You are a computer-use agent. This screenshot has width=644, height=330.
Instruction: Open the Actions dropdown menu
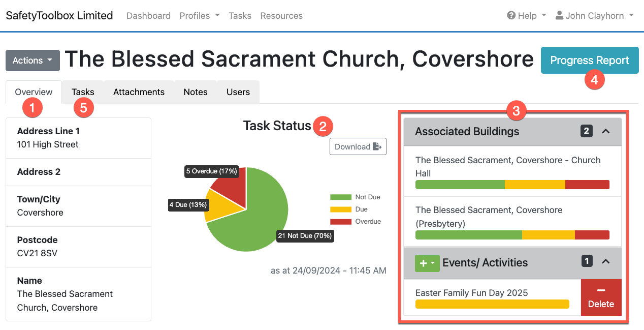click(33, 61)
